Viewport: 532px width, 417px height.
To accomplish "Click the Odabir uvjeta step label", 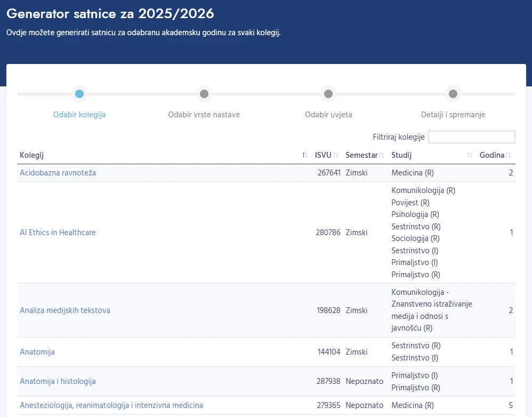I will (328, 114).
